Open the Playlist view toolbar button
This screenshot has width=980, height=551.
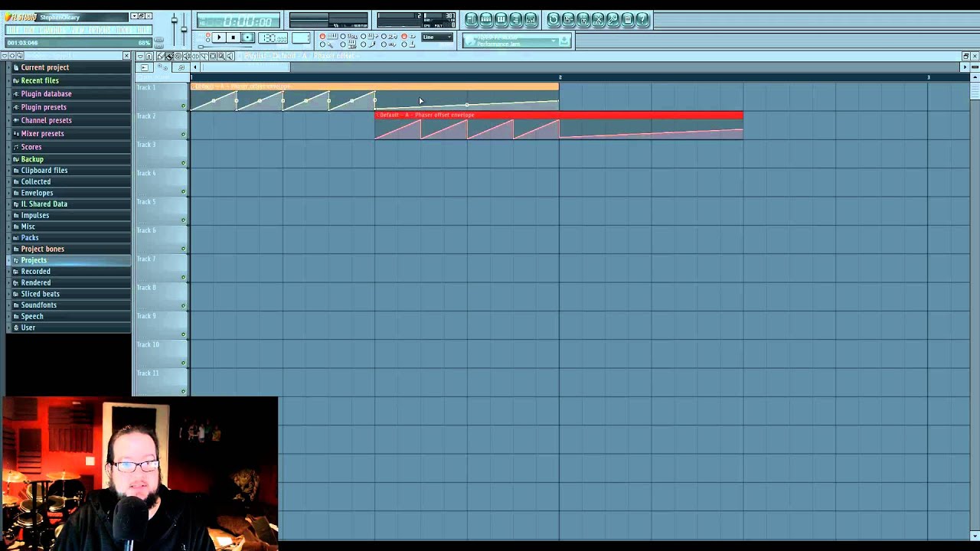pyautogui.click(x=472, y=19)
